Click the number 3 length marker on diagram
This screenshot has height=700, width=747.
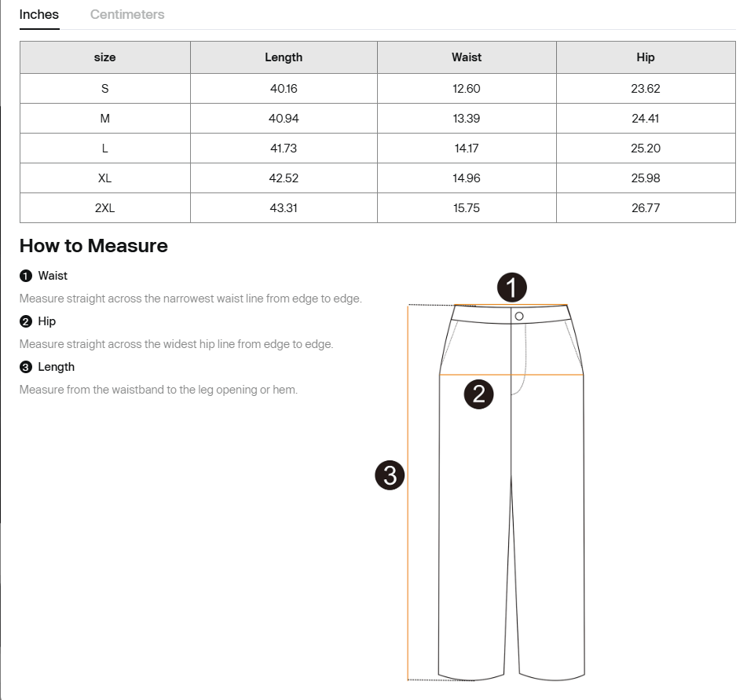[x=390, y=475]
